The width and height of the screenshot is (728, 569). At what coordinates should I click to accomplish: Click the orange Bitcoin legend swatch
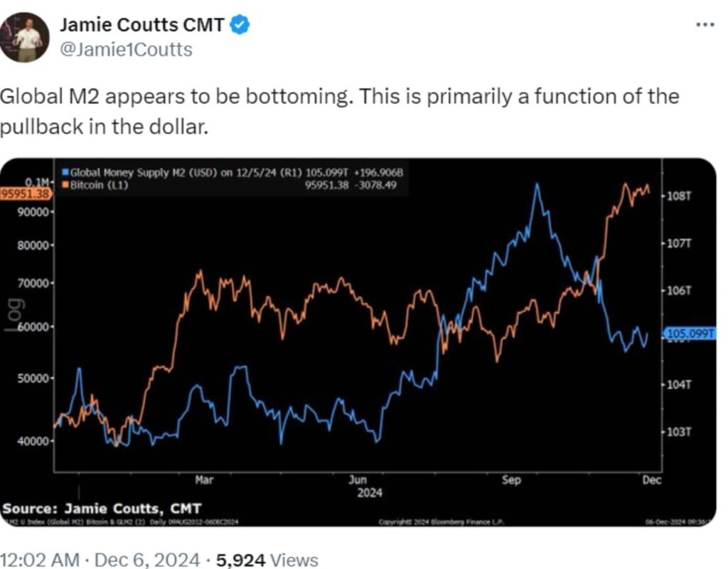pos(66,184)
